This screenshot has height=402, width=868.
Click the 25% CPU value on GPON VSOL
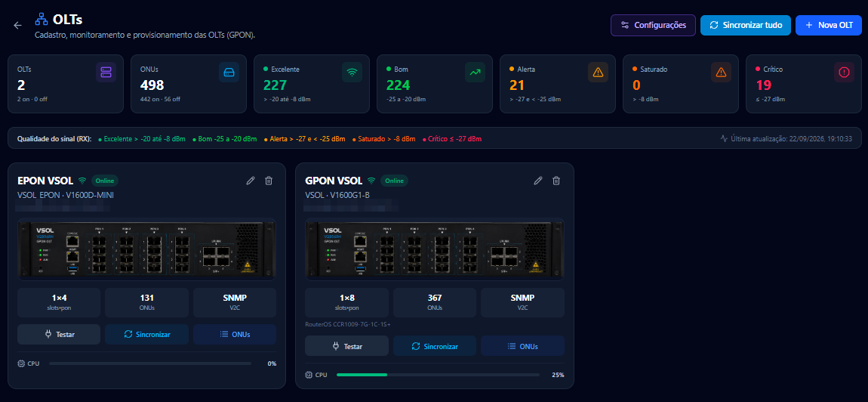(558, 375)
